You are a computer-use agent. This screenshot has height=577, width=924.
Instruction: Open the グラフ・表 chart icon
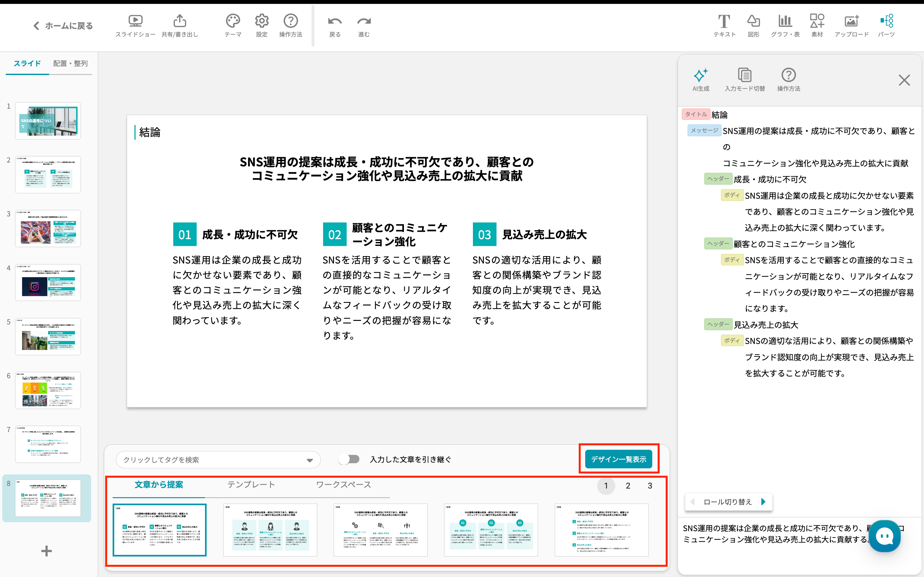pyautogui.click(x=785, y=21)
